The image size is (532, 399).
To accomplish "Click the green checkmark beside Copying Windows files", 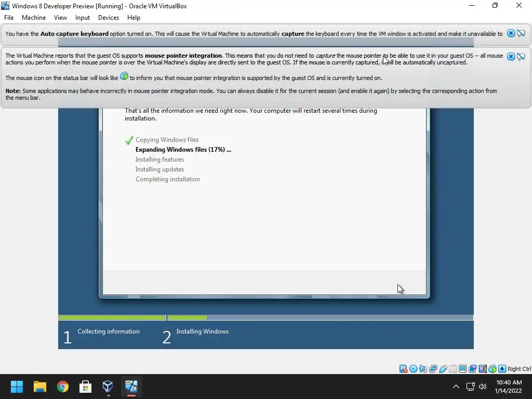I will pyautogui.click(x=129, y=140).
